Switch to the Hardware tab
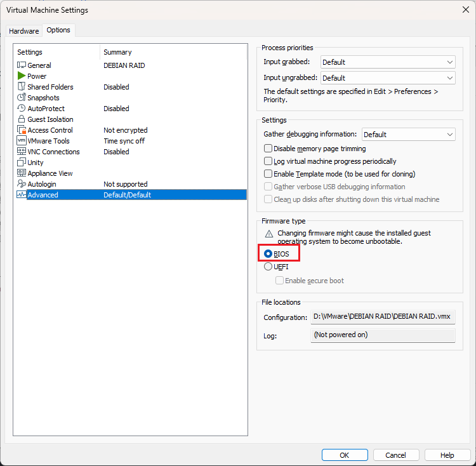 point(24,31)
